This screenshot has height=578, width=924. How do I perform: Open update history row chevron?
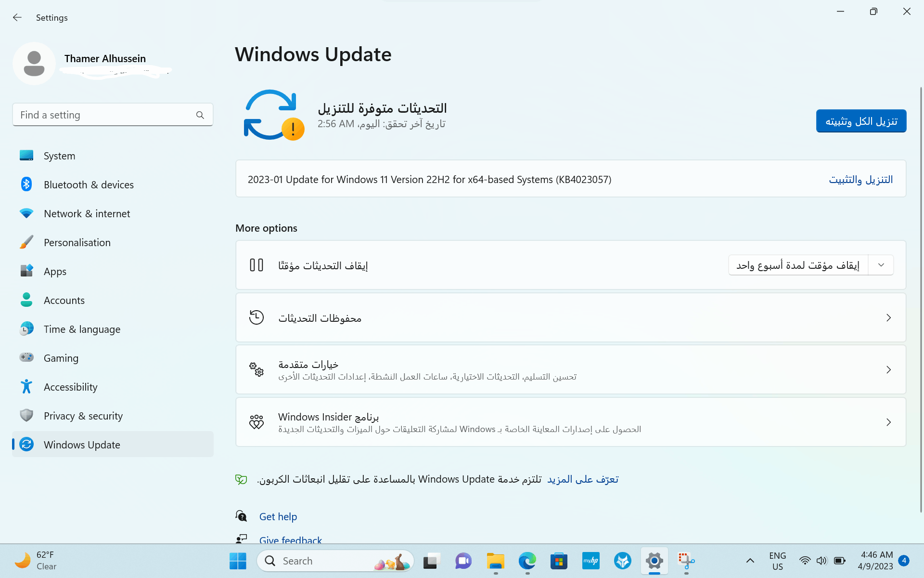[x=888, y=318]
